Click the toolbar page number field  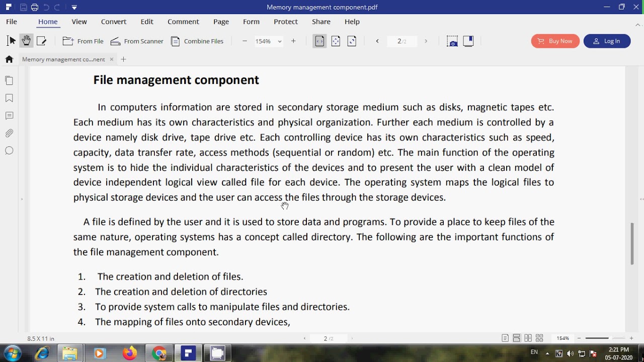tap(401, 41)
